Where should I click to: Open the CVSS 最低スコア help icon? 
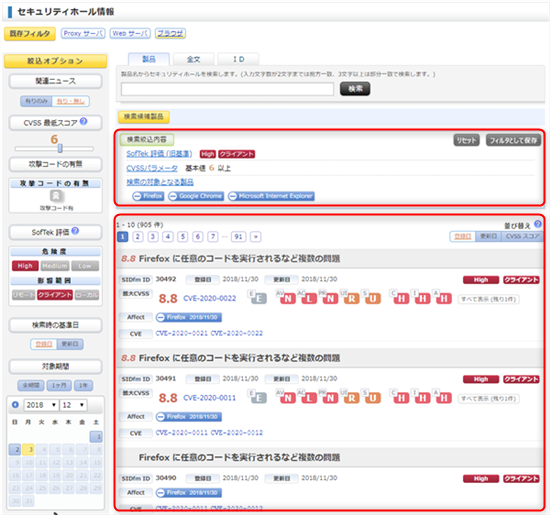83,121
